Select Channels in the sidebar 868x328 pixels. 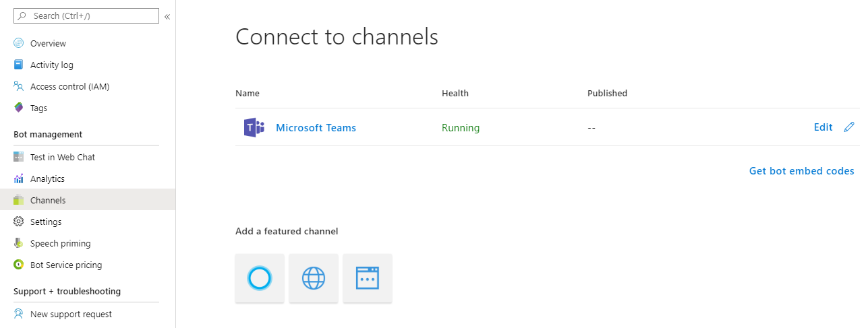[48, 200]
